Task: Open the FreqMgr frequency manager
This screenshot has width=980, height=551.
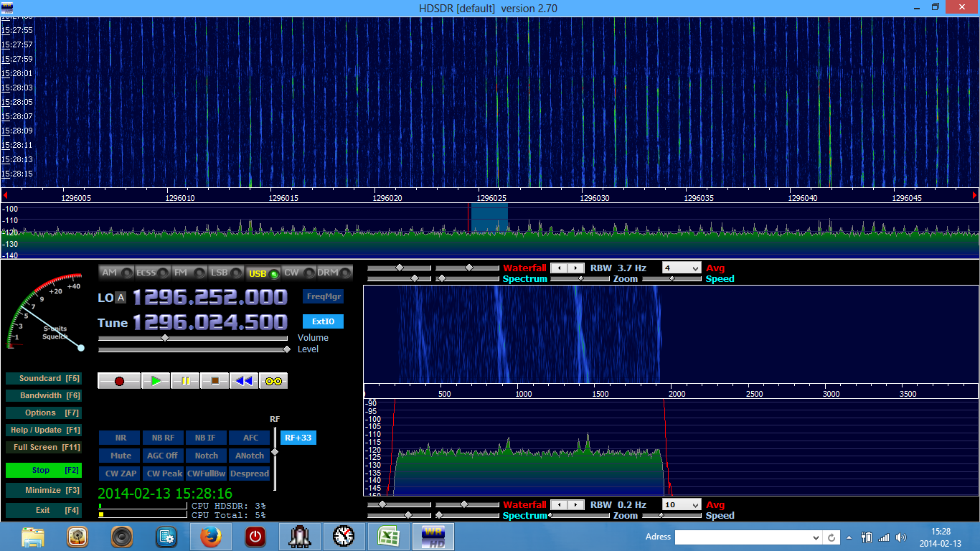Action: tap(324, 296)
